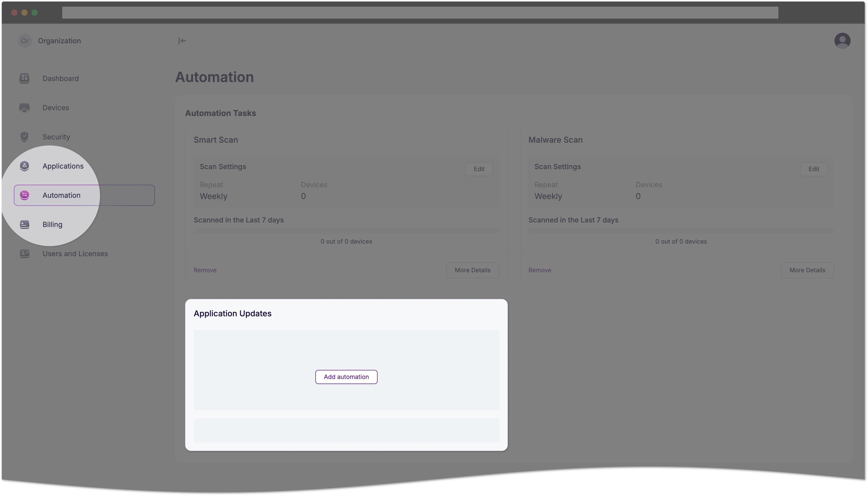Select Organization in the top menu

click(59, 41)
